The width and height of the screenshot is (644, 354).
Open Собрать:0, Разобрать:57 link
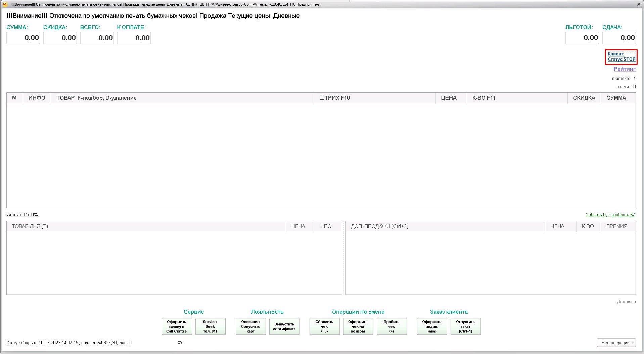(610, 215)
